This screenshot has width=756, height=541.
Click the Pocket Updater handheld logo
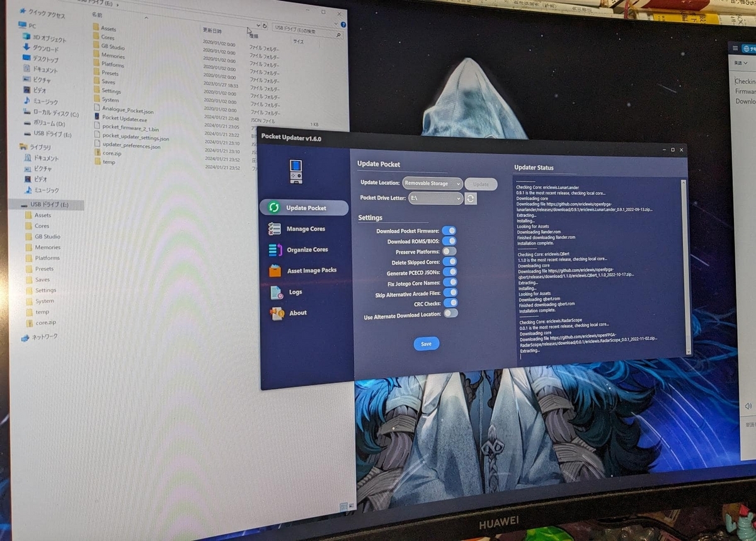(296, 172)
